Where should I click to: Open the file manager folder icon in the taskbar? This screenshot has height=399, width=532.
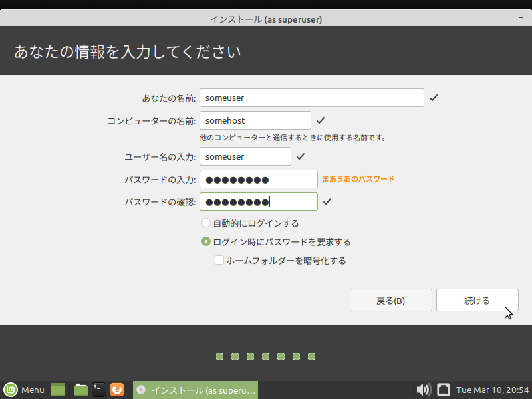tap(80, 390)
